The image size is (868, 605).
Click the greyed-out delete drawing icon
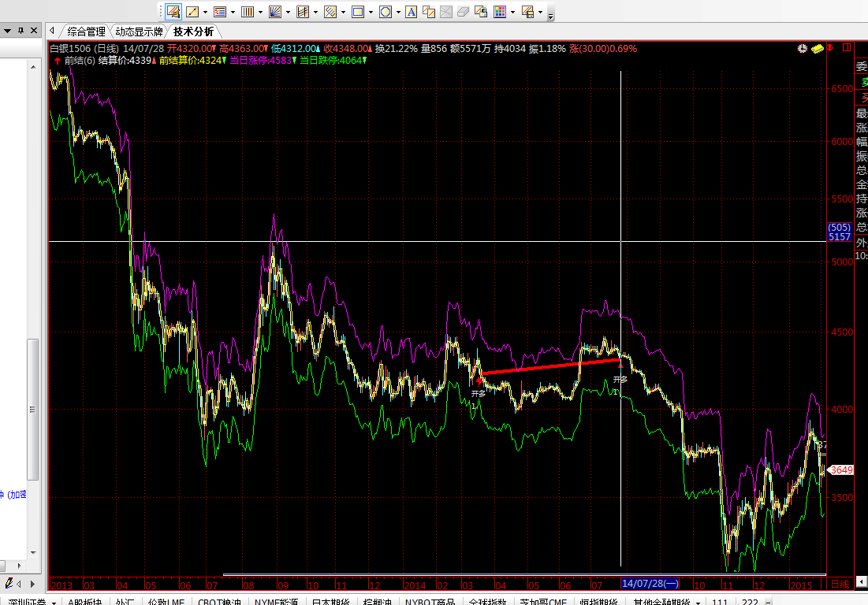(446, 12)
